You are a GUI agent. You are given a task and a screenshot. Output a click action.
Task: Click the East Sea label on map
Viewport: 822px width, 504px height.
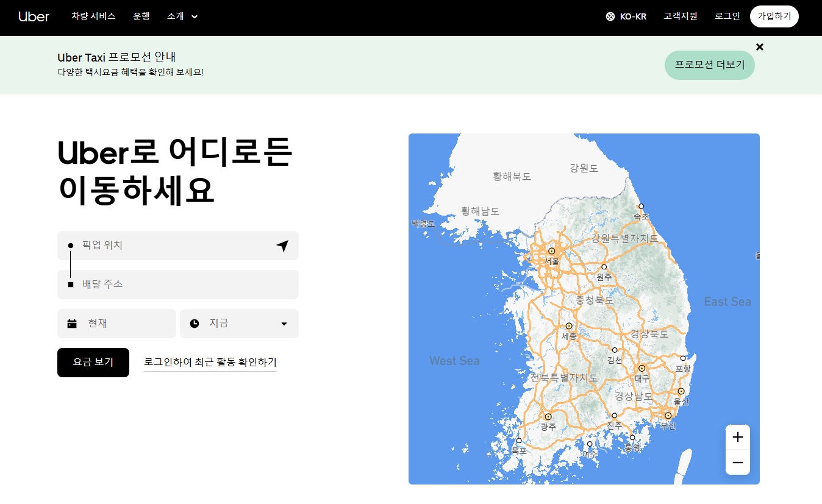pyautogui.click(x=727, y=302)
